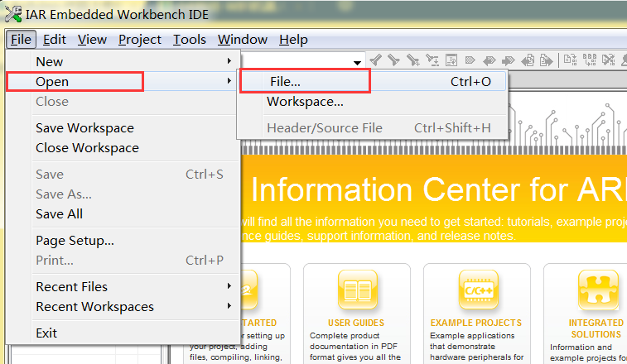The image size is (627, 364).
Task: Select Open in the File menu
Action: (123, 82)
